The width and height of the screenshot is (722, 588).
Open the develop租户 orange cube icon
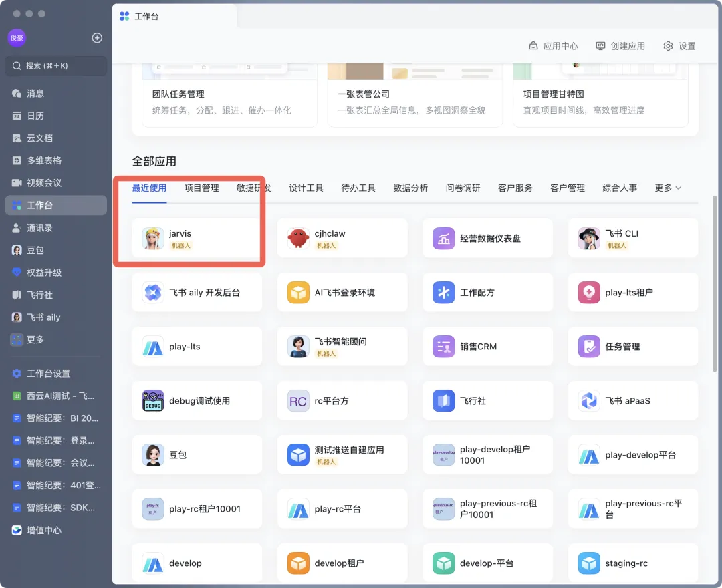[298, 563]
